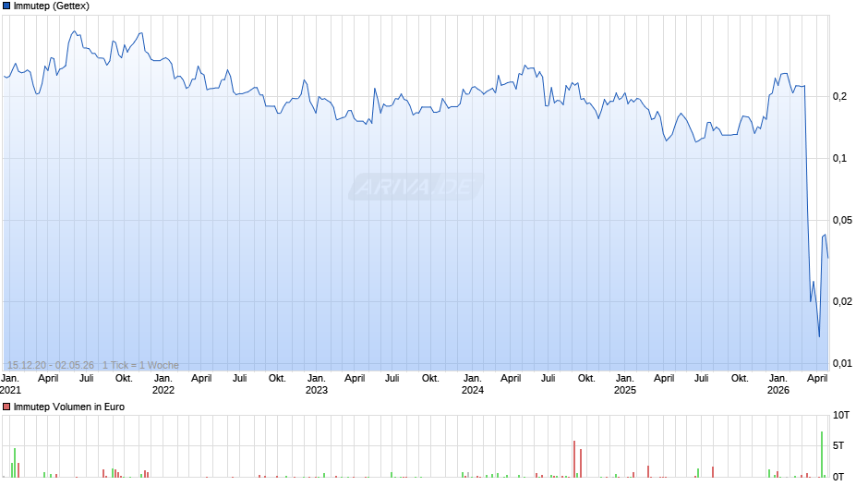Image resolution: width=868 pixels, height=486 pixels.
Task: Click the 'Jan. 2025' time axis label
Action: pyautogui.click(x=625, y=384)
